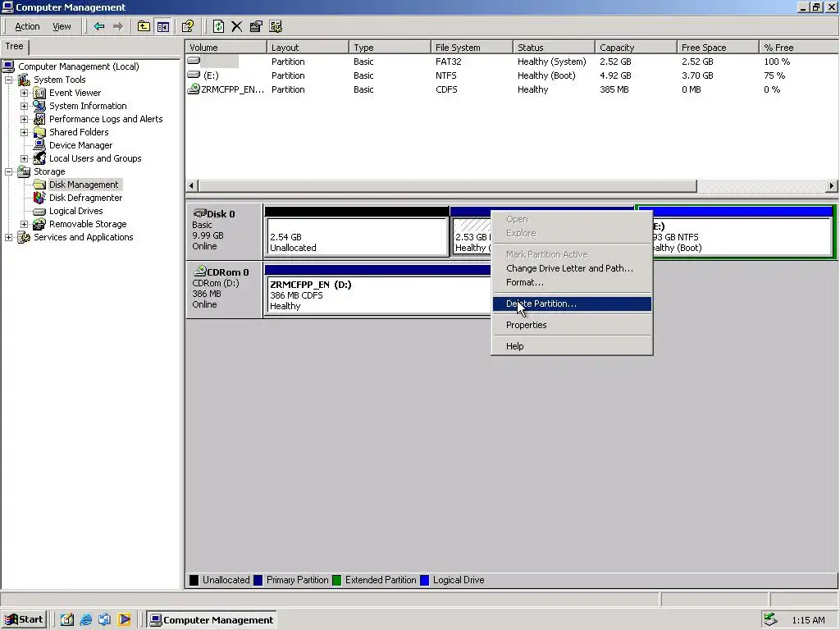
Task: Click the last toolbar settings icon
Action: 276,26
